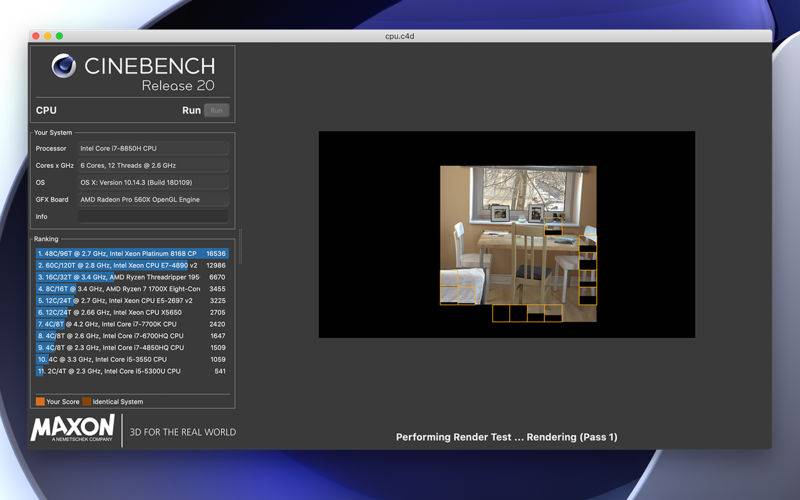
Task: Click the Identical System legend swatch
Action: tap(87, 402)
